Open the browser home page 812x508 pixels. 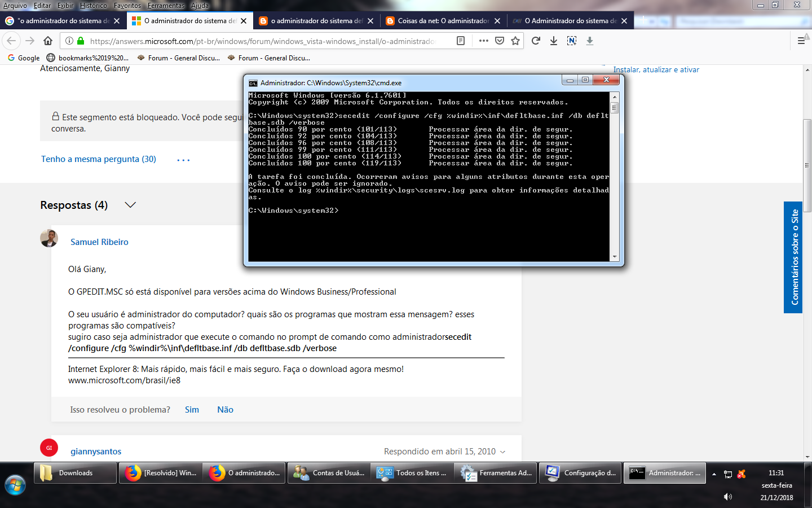tap(48, 41)
